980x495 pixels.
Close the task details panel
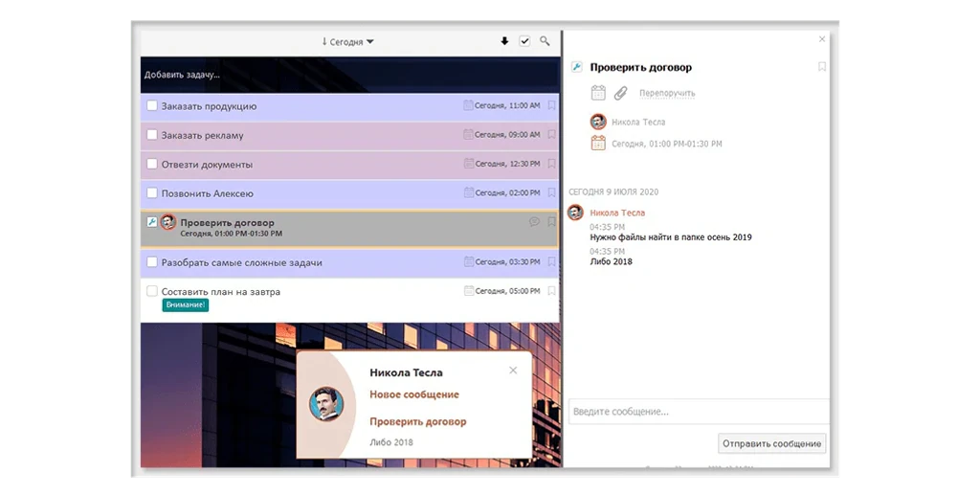pyautogui.click(x=822, y=39)
